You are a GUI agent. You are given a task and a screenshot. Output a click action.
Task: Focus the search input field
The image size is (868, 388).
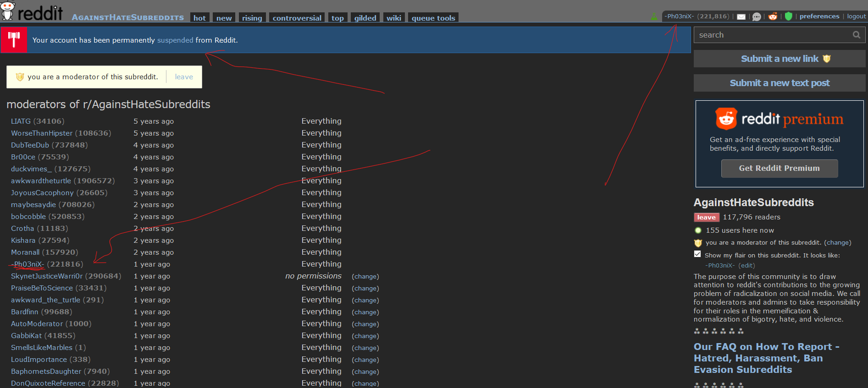pos(780,35)
